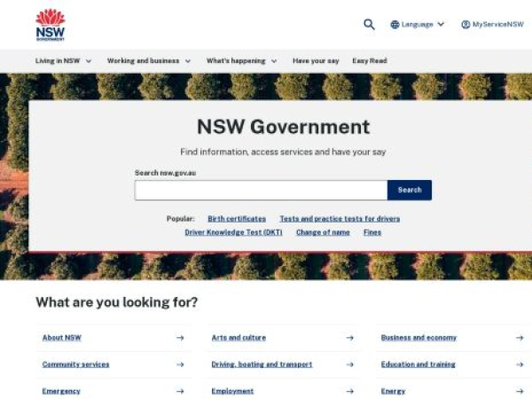This screenshot has height=399, width=532.
Task: Expand the What's happening chevron
Action: tap(274, 61)
